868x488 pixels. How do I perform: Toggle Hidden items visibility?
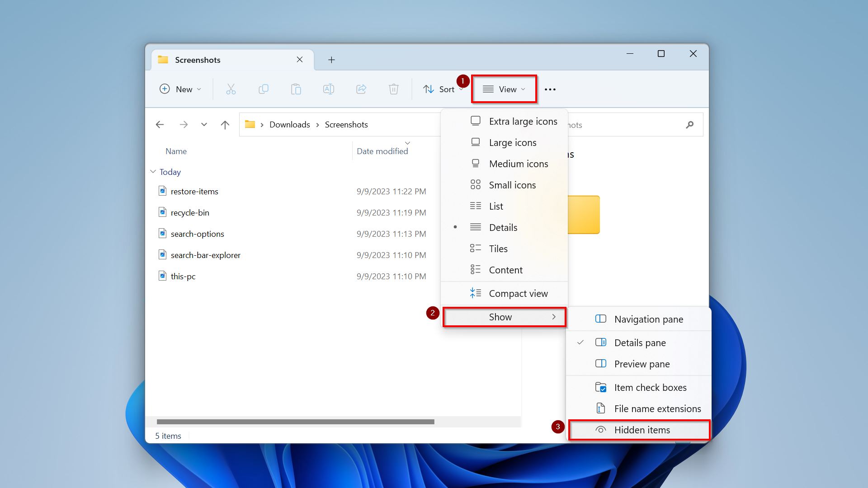pos(642,430)
